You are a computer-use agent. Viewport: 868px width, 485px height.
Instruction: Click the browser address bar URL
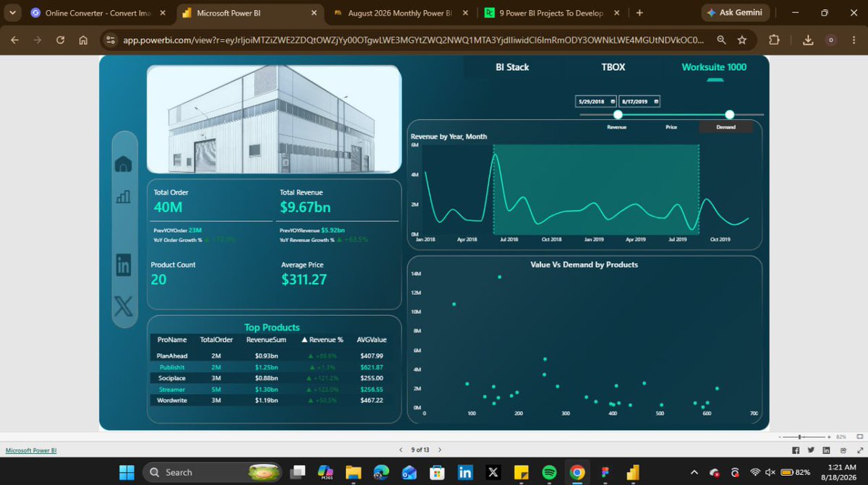413,40
